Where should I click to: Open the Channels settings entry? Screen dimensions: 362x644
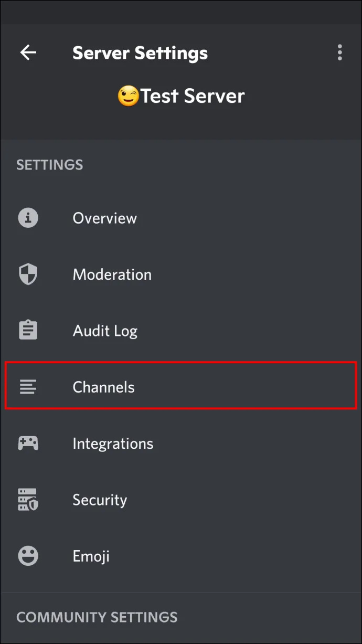pos(181,387)
